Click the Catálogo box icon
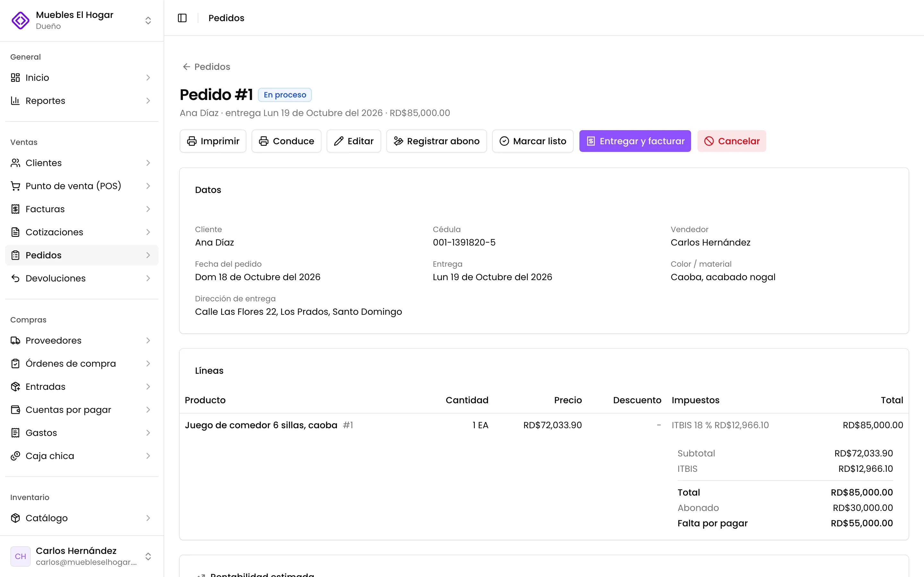 coord(15,518)
